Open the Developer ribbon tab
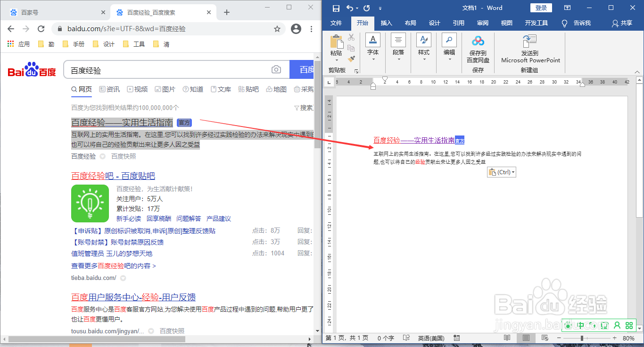The image size is (644, 347). [537, 23]
